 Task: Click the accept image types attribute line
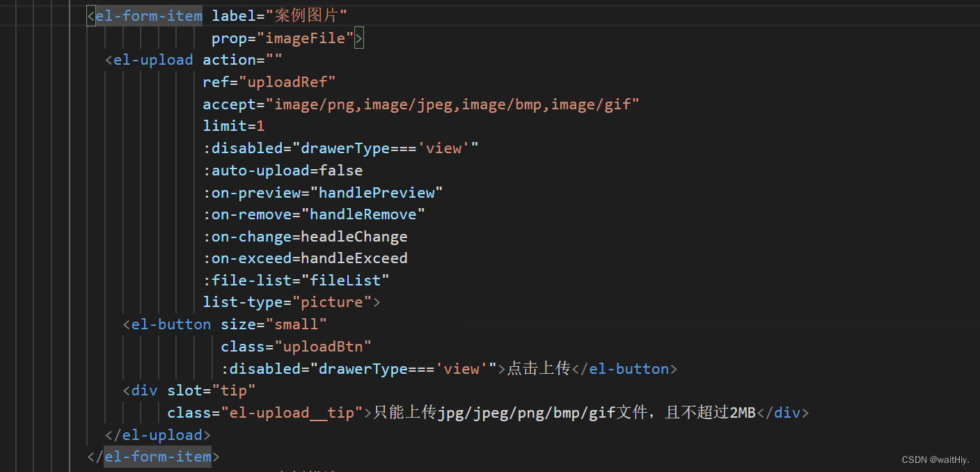(x=421, y=104)
